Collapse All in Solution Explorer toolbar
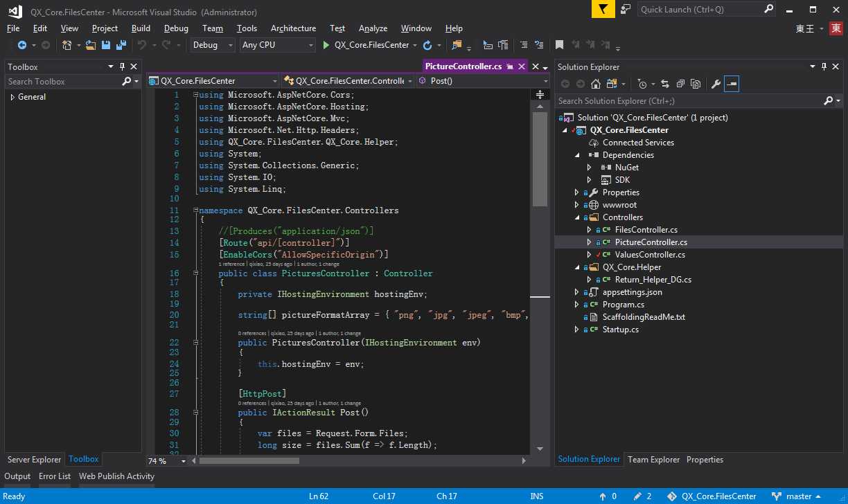The height and width of the screenshot is (504, 848). coord(680,84)
